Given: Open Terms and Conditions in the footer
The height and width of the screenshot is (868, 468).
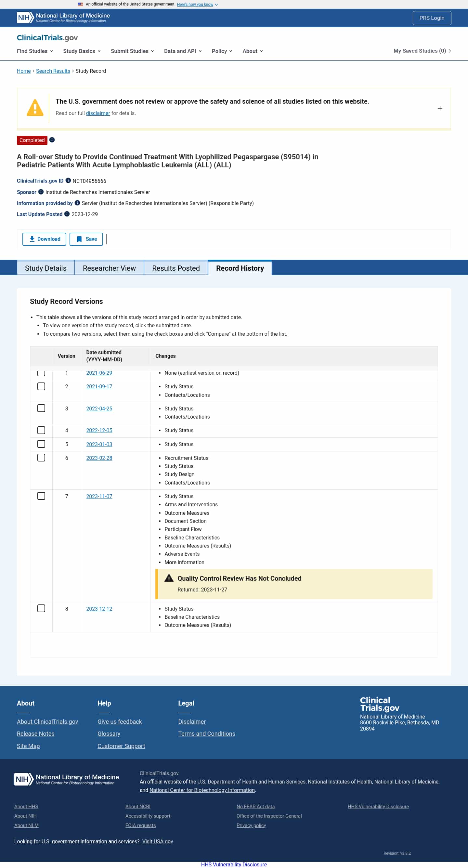Looking at the screenshot, I should (207, 733).
